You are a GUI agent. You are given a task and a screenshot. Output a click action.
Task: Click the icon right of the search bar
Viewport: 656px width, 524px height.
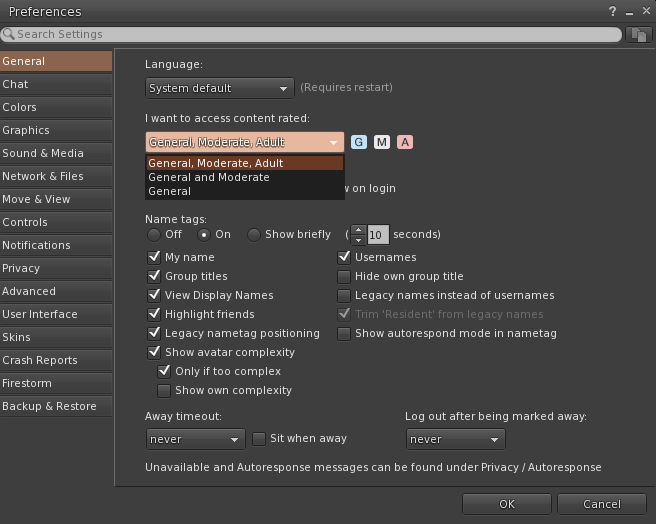[x=638, y=34]
